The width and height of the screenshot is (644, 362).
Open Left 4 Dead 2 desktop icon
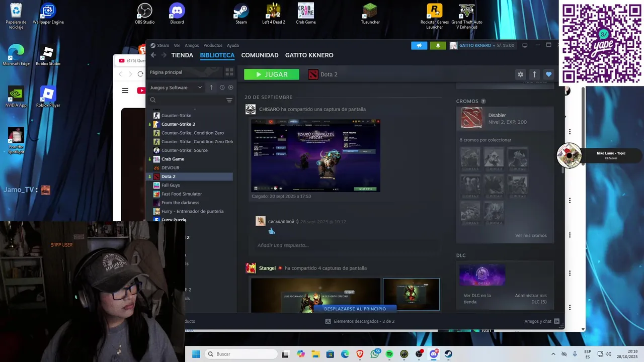click(273, 14)
